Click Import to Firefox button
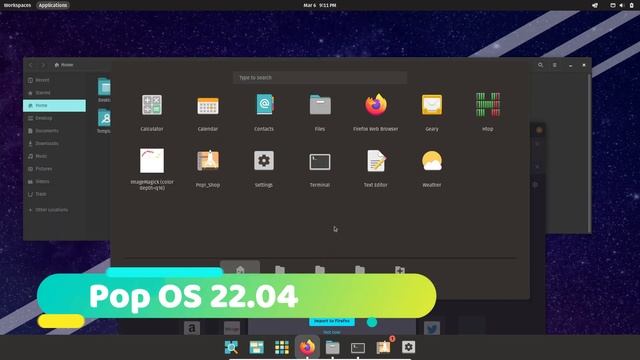640x360 pixels. pos(332,321)
